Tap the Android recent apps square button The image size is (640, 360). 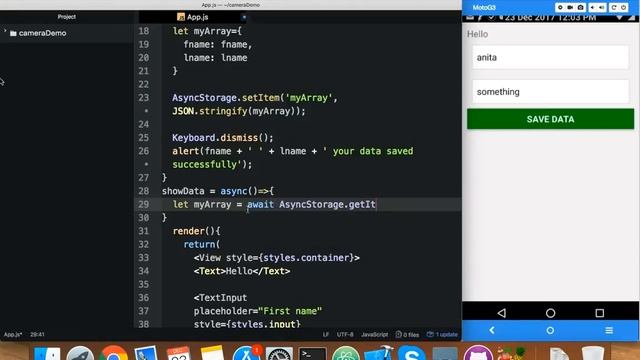600,313
